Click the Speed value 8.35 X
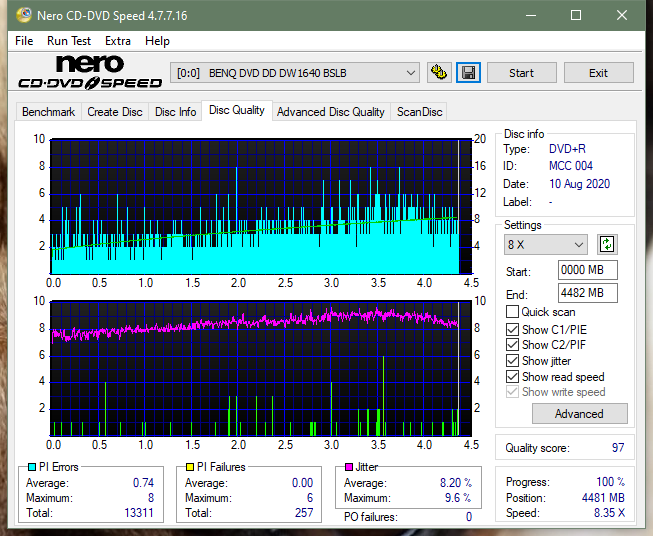653x536 pixels. (609, 513)
